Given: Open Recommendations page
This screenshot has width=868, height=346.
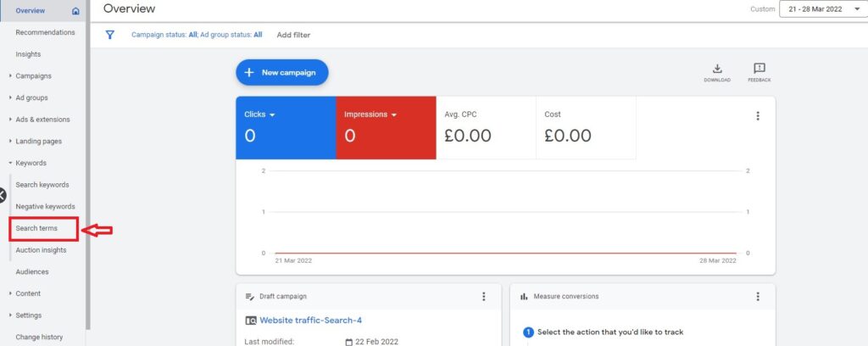Looking at the screenshot, I should click(x=46, y=33).
